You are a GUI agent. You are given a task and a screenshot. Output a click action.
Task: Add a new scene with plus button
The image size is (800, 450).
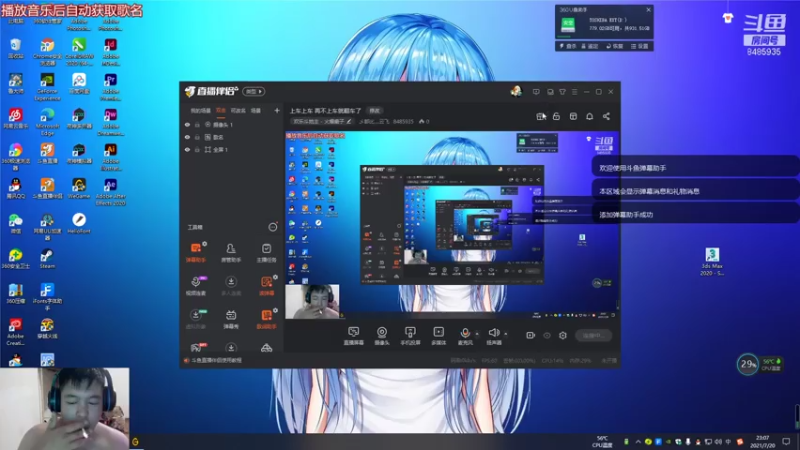277,110
